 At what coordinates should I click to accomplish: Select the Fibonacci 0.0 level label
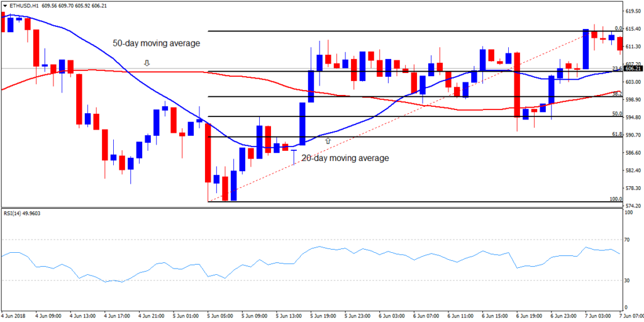point(618,28)
